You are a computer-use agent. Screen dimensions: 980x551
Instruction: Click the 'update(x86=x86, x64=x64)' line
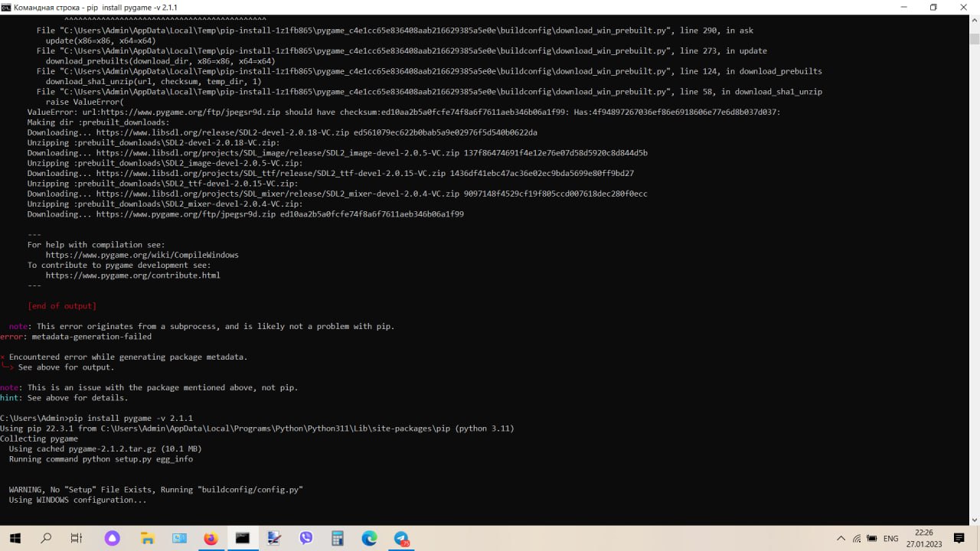[x=101, y=41]
